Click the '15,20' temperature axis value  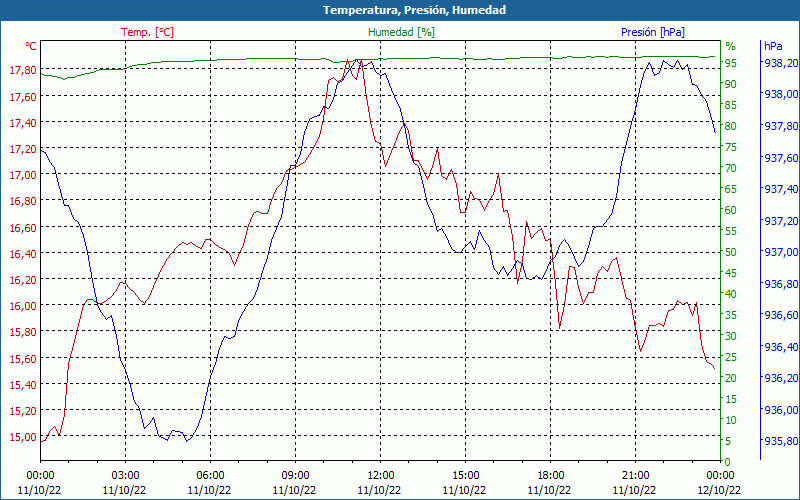click(23, 411)
